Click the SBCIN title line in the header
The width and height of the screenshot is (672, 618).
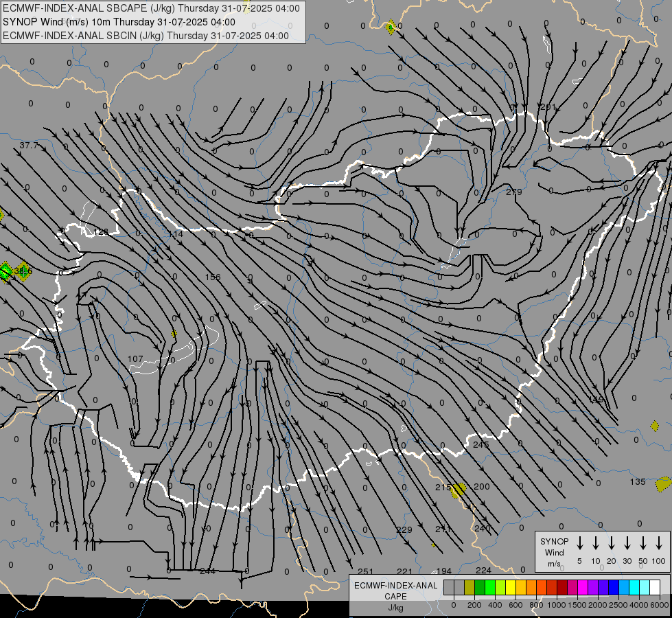[146, 36]
